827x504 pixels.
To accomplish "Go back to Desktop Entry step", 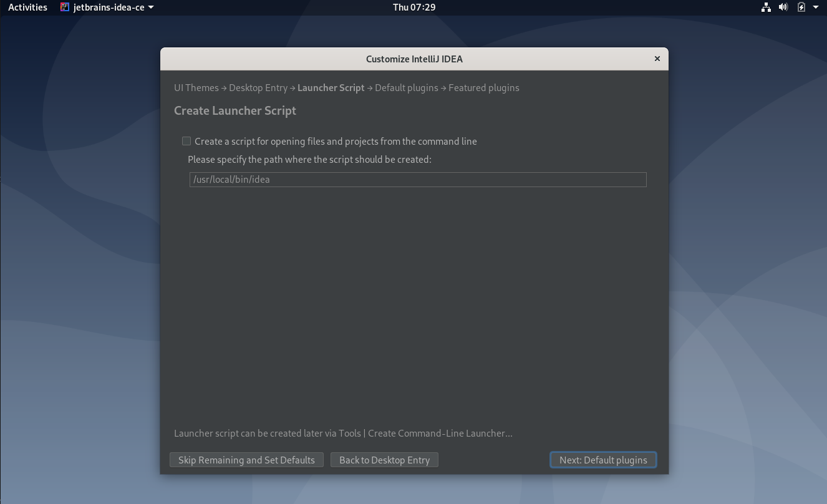I will click(x=384, y=460).
